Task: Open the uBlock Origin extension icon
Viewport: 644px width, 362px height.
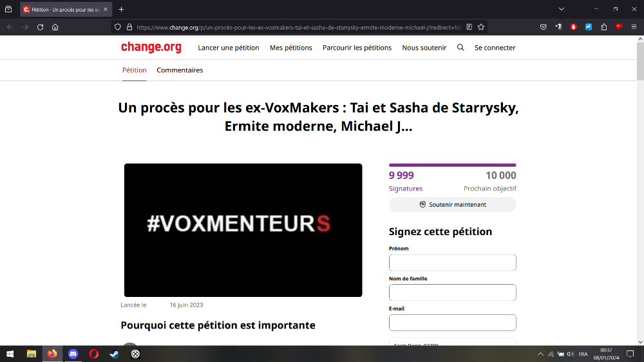Action: pyautogui.click(x=574, y=27)
